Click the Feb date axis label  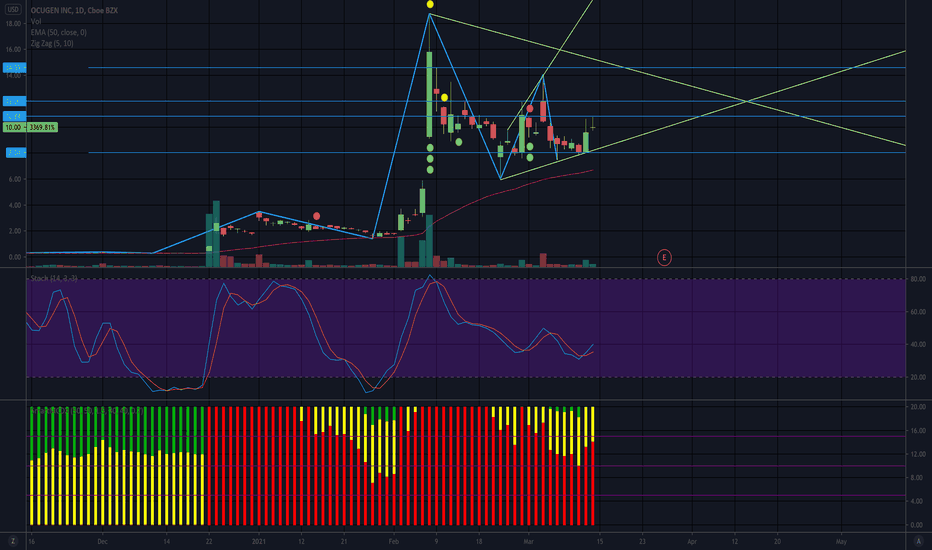(393, 542)
